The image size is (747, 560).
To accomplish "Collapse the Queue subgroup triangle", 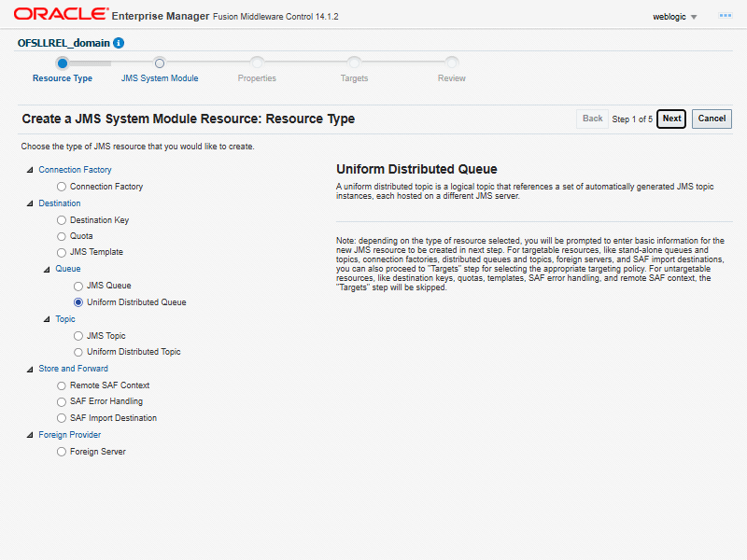I will click(x=47, y=269).
